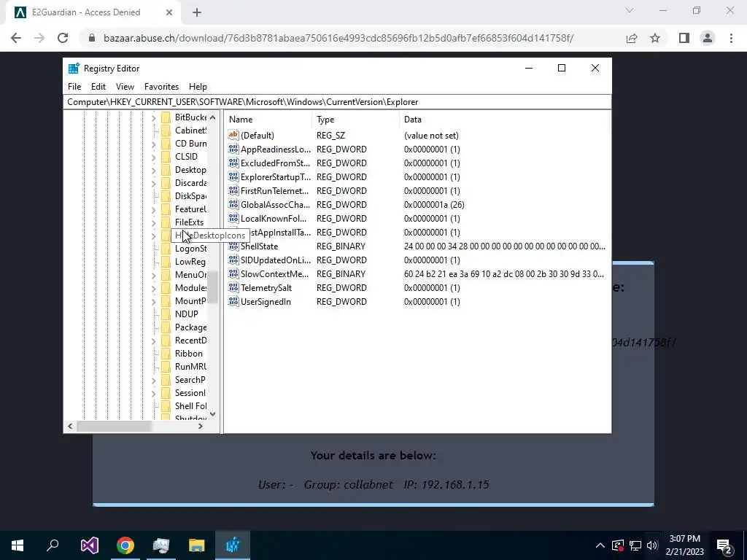Bookmark this page with the star icon
This screenshot has height=560, width=747.
pyautogui.click(x=655, y=38)
